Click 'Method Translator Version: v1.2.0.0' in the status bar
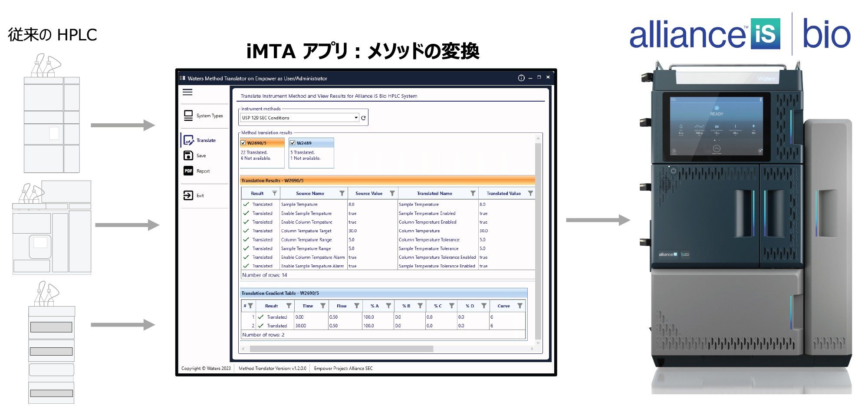868x419 pixels. click(273, 368)
